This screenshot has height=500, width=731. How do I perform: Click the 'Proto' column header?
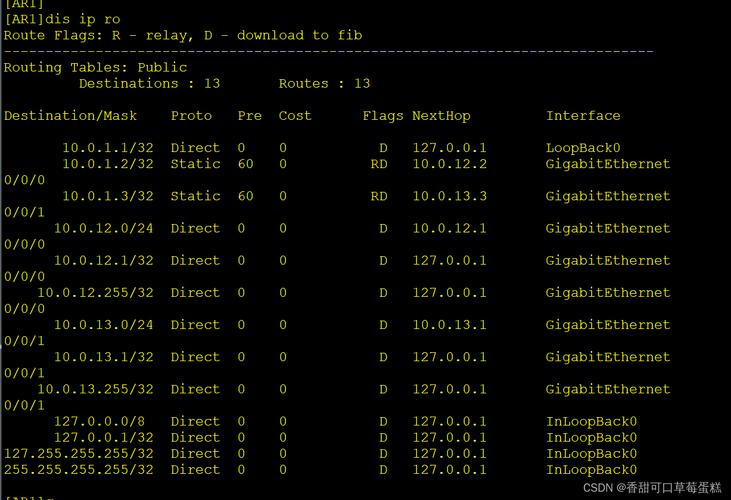tap(191, 116)
